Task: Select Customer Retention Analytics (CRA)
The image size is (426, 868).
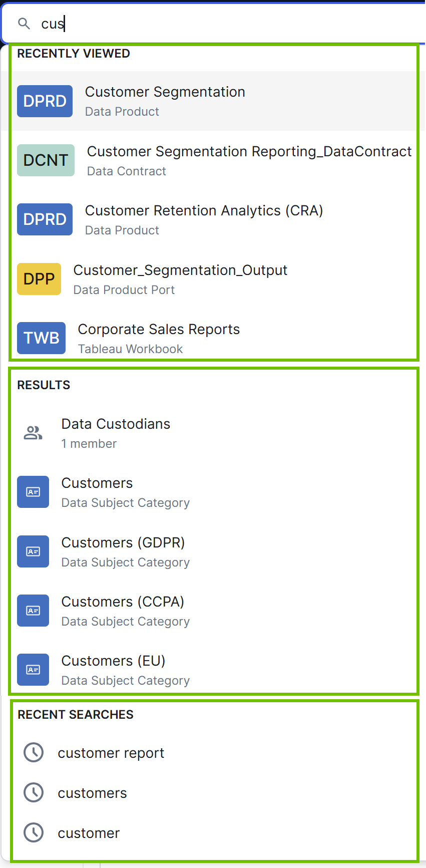Action: pyautogui.click(x=204, y=211)
